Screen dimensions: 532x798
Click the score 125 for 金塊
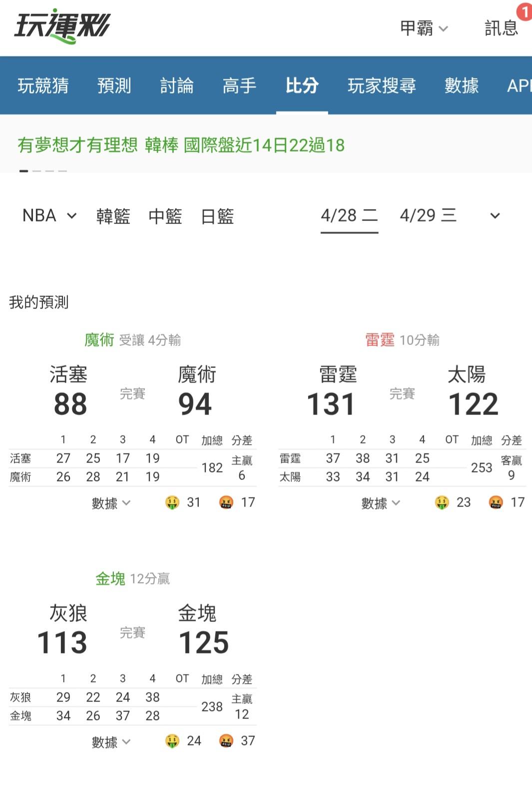pyautogui.click(x=204, y=642)
